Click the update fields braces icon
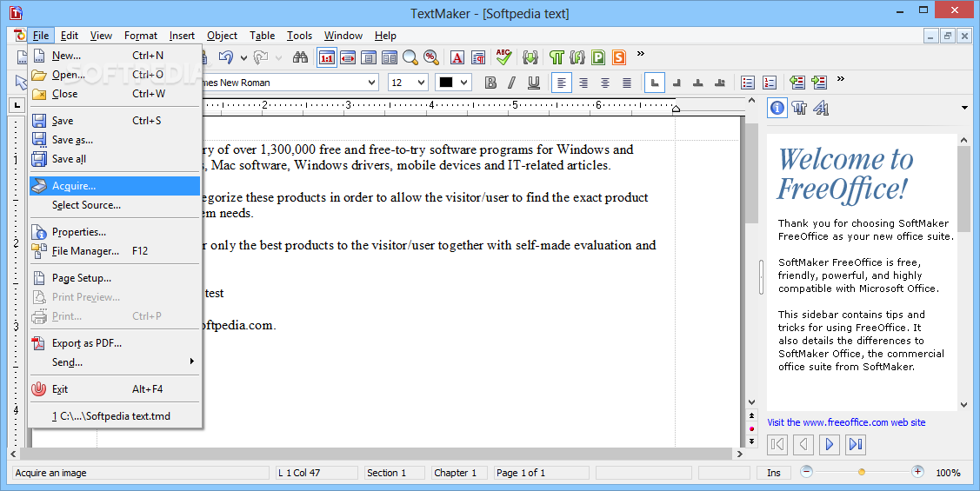This screenshot has width=980, height=491. (530, 57)
